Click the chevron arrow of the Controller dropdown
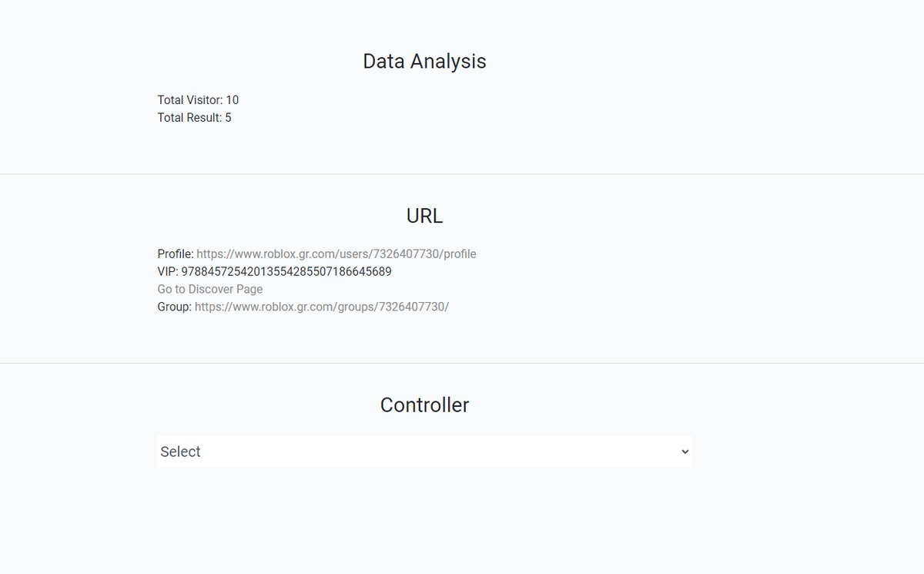The width and height of the screenshot is (924, 574). pos(685,451)
